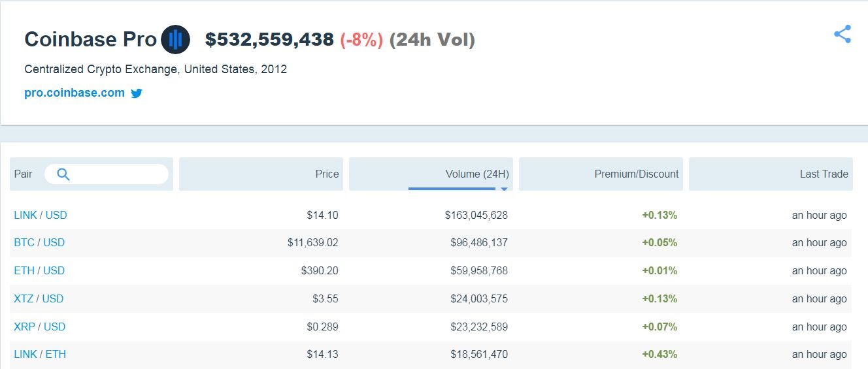Click the share icon at top right

pyautogui.click(x=842, y=35)
